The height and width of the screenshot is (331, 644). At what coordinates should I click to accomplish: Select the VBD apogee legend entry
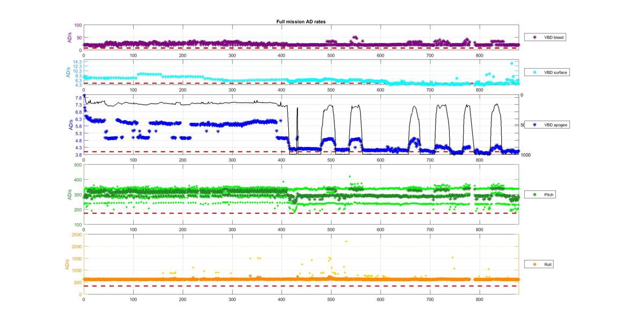[x=547, y=124]
